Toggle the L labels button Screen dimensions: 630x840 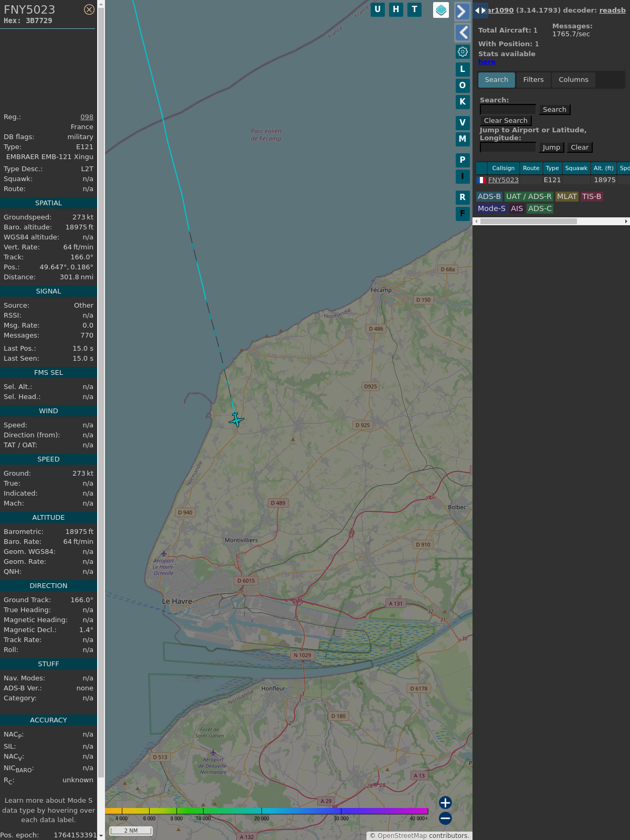pos(463,69)
